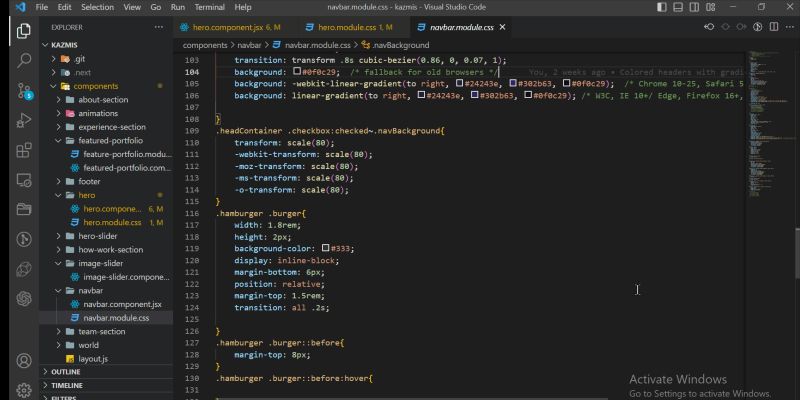Open the Go menu
Screen dimensions: 800x400
tap(156, 7)
